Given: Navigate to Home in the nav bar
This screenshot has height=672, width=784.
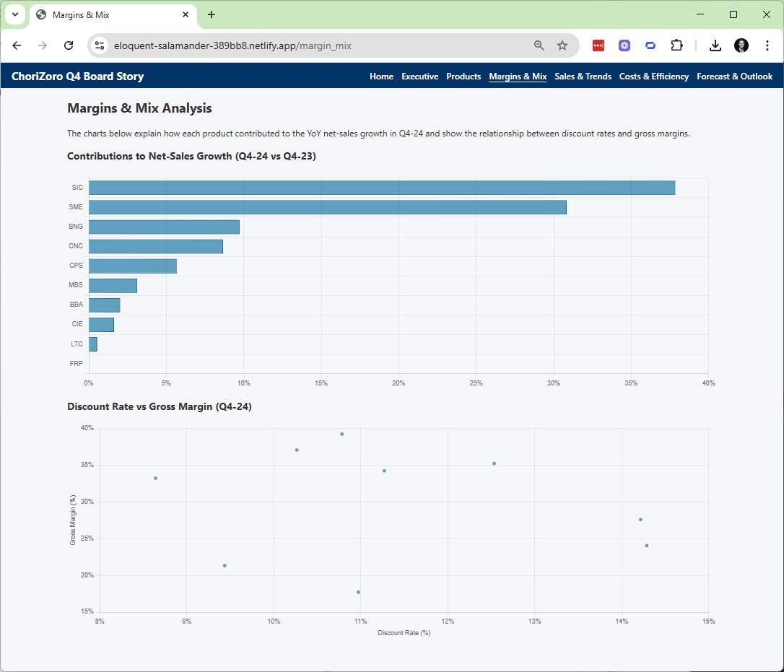Looking at the screenshot, I should tap(381, 77).
